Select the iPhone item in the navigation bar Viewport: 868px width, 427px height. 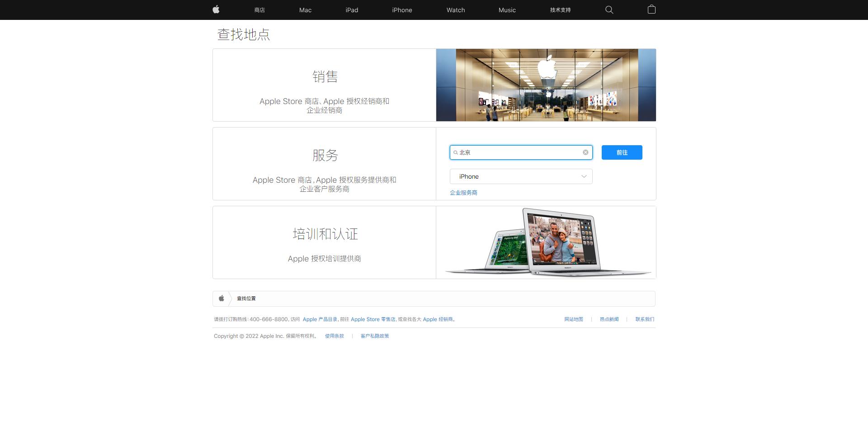tap(402, 10)
